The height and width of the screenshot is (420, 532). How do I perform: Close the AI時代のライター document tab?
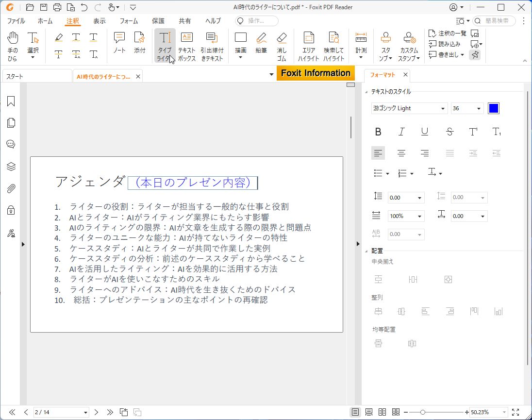pos(138,77)
